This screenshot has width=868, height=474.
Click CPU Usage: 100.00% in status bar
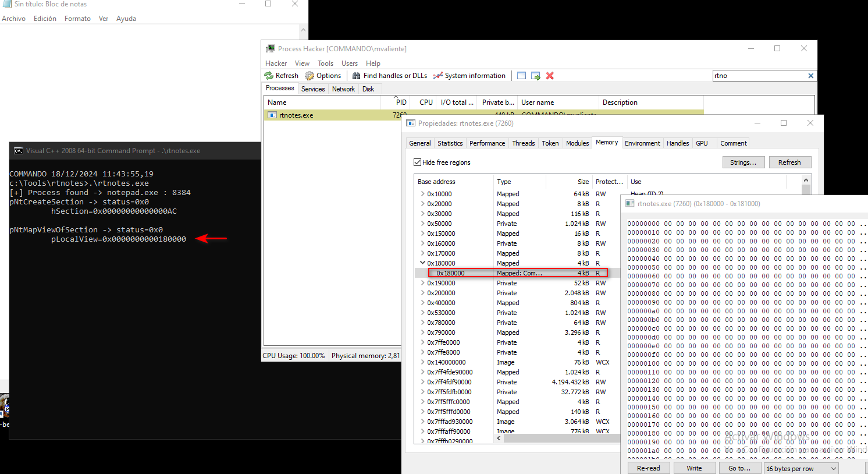point(294,356)
